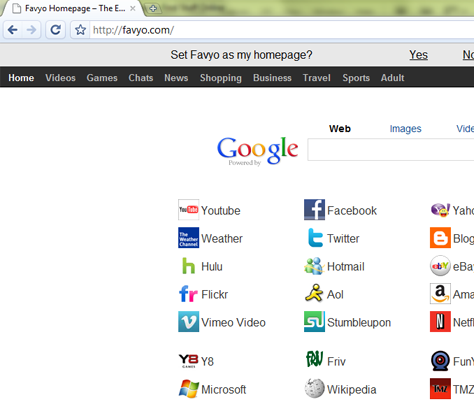
Task: Click the Facebook f icon
Action: [314, 210]
